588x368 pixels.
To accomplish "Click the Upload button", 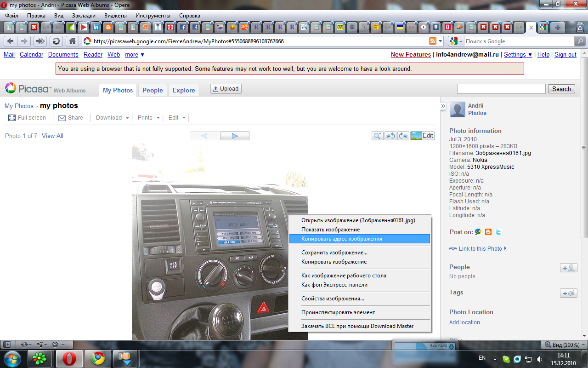I will 226,89.
